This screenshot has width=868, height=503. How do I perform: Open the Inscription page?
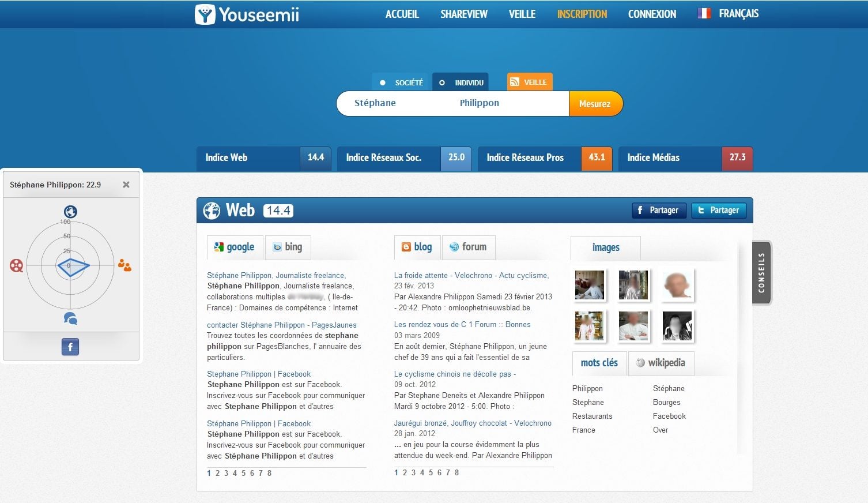click(x=582, y=14)
